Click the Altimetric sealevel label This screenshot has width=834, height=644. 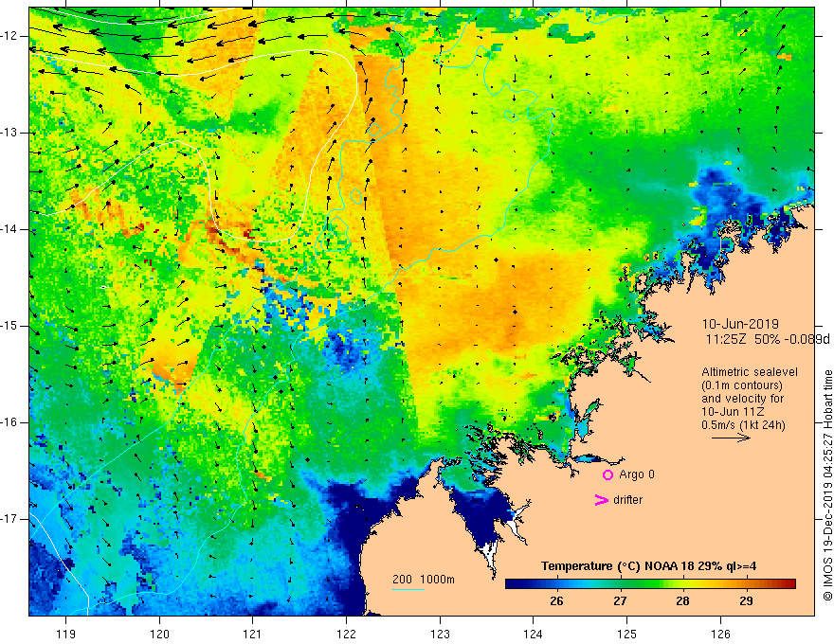tap(750, 372)
